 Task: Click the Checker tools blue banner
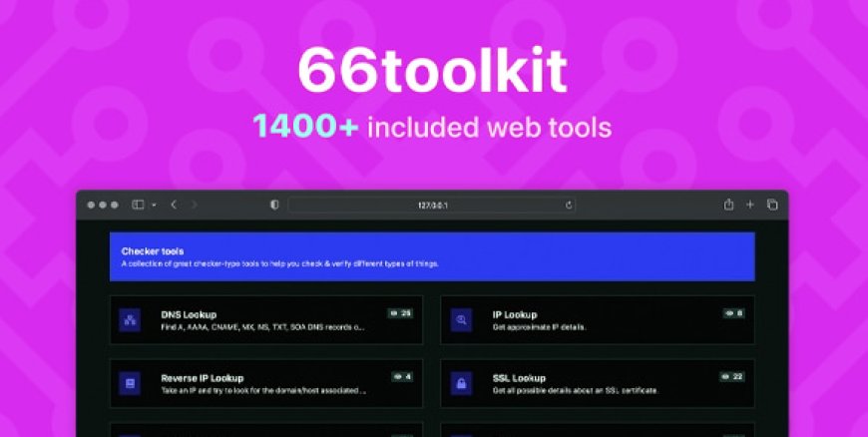[432, 257]
